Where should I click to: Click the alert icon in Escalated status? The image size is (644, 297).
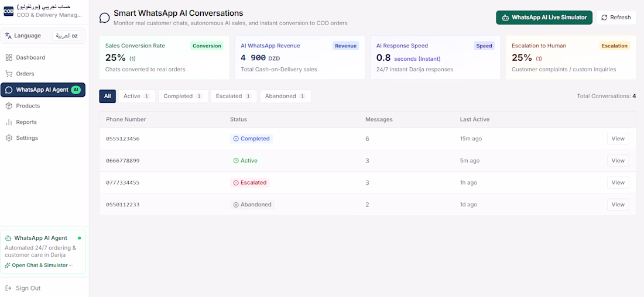coord(236,182)
